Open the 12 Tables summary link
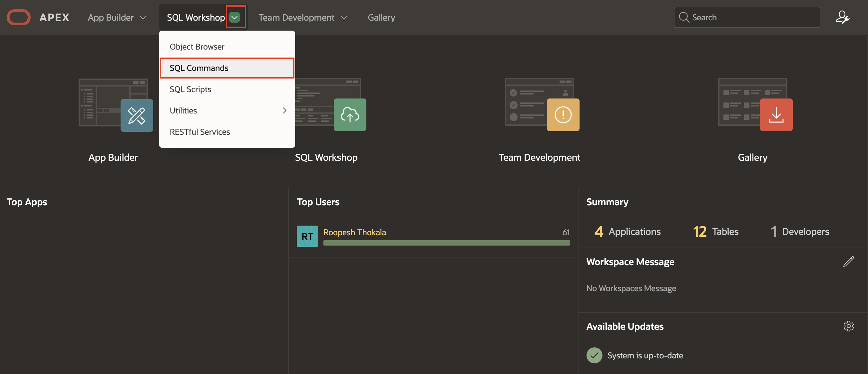Screen dimensions: 868x374 [716, 231]
